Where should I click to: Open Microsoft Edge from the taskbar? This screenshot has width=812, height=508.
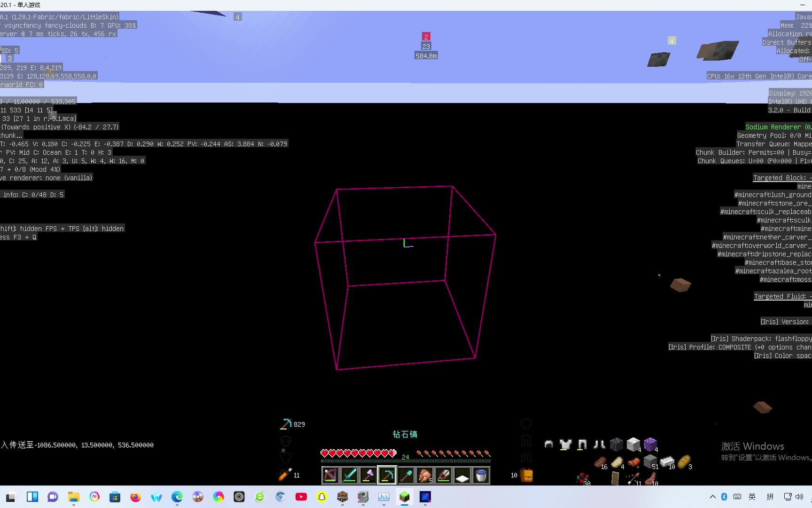click(177, 497)
